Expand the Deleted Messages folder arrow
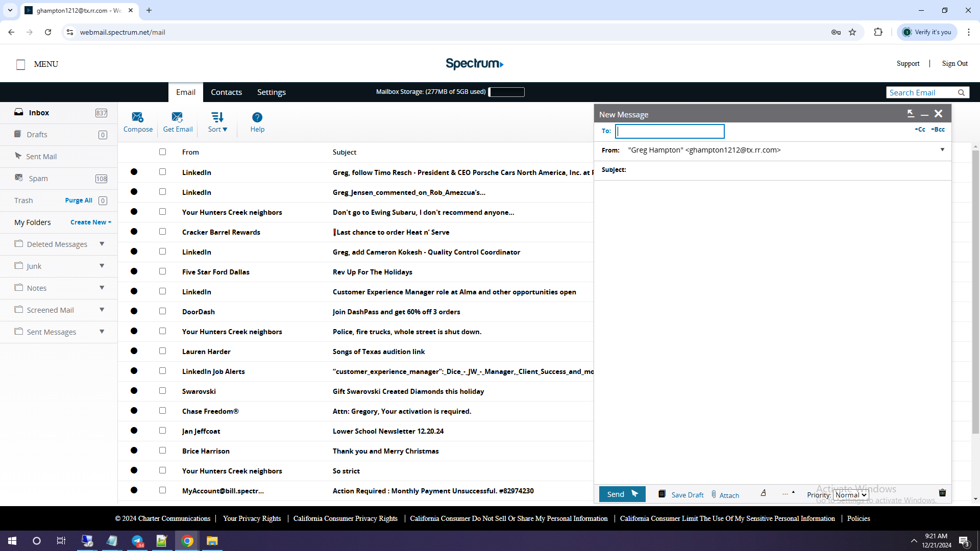 (102, 244)
